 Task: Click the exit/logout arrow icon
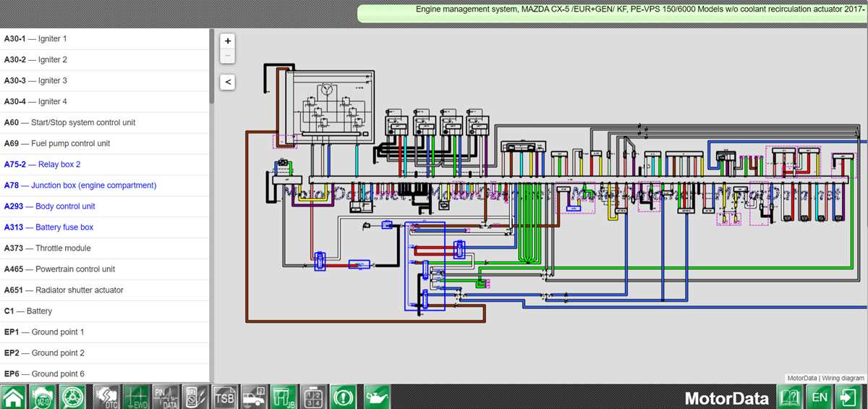(x=848, y=397)
